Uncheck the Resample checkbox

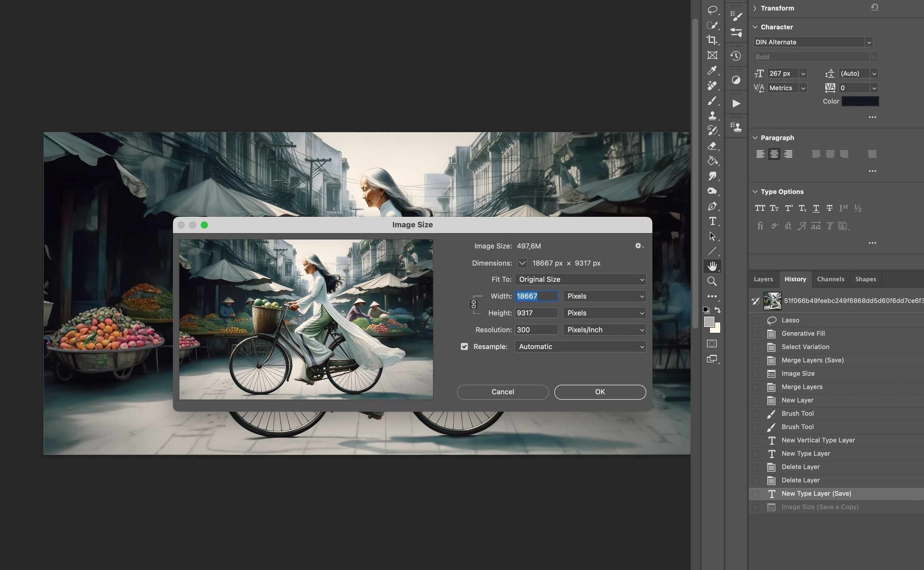coord(464,346)
